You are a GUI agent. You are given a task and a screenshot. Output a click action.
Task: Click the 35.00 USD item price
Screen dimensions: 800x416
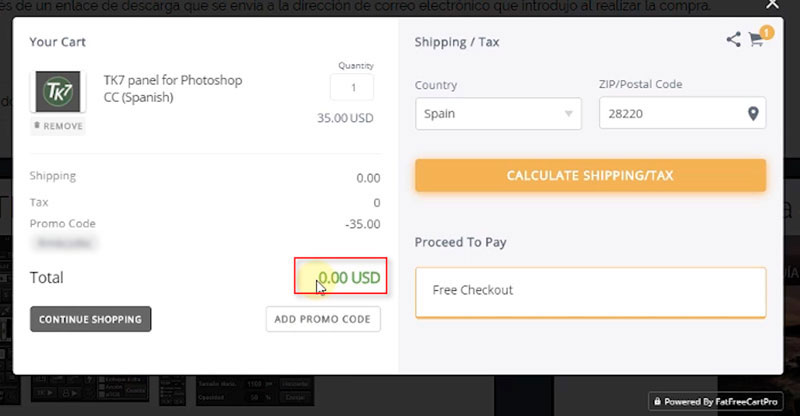[x=345, y=117]
